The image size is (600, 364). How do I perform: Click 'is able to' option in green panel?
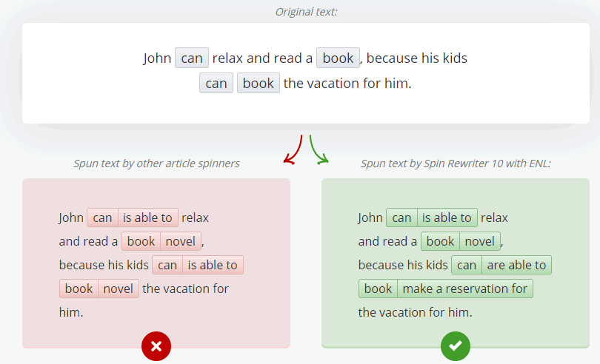pos(447,218)
